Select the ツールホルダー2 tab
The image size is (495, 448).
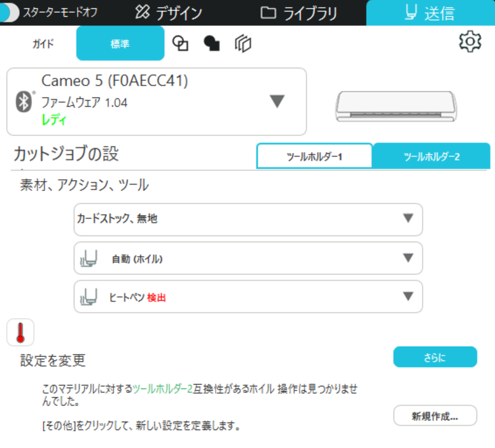(x=431, y=156)
